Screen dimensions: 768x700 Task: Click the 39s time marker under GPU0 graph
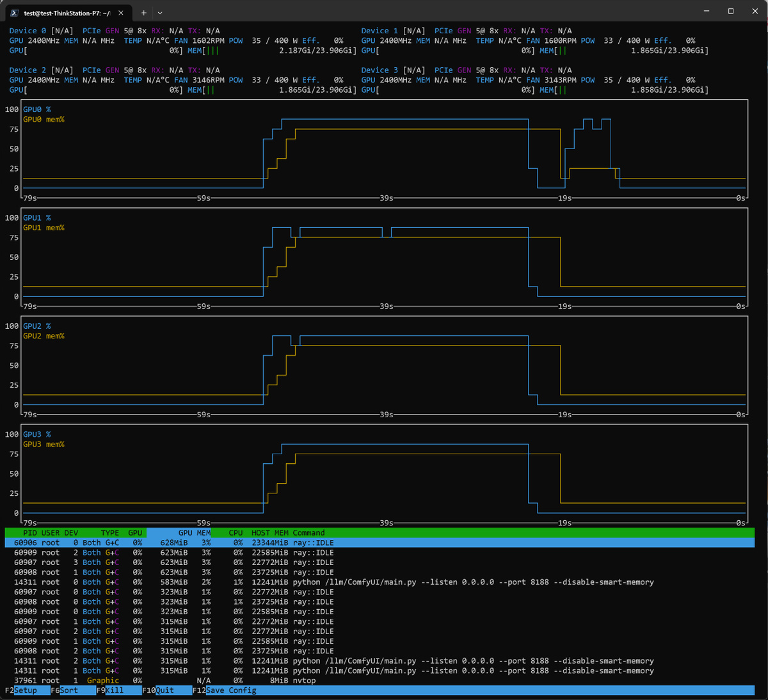coord(387,198)
